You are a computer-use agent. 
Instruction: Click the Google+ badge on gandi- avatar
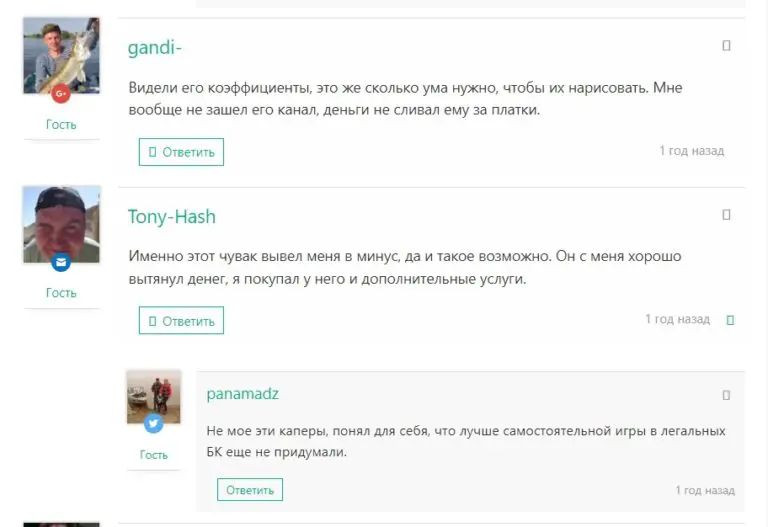tap(61, 94)
